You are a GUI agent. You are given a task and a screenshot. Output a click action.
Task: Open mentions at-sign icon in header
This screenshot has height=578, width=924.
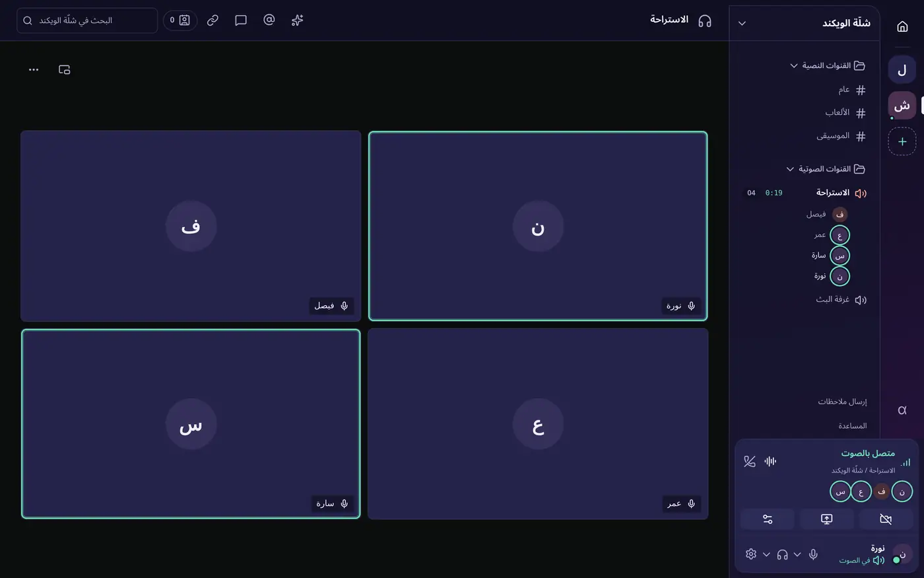pyautogui.click(x=269, y=20)
